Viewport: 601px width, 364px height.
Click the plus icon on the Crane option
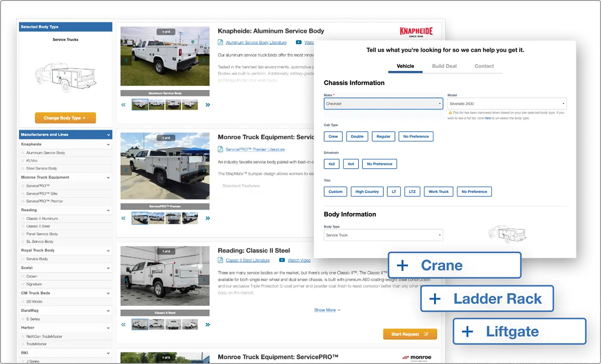tap(402, 265)
